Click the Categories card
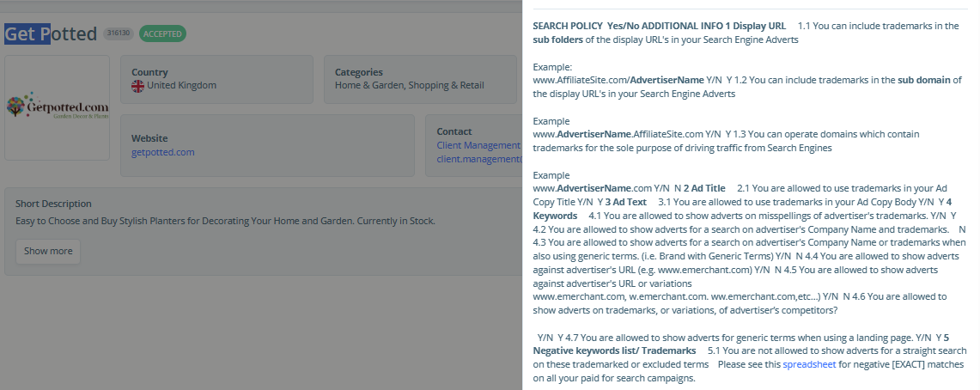This screenshot has height=390, width=980. pyautogui.click(x=420, y=79)
